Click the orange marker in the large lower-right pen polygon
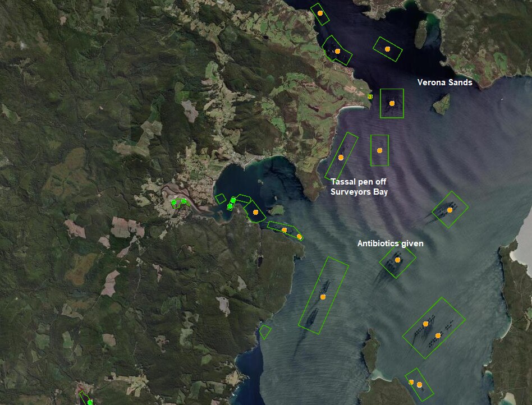Image resolution: width=532 pixels, height=405 pixels. [x=425, y=324]
